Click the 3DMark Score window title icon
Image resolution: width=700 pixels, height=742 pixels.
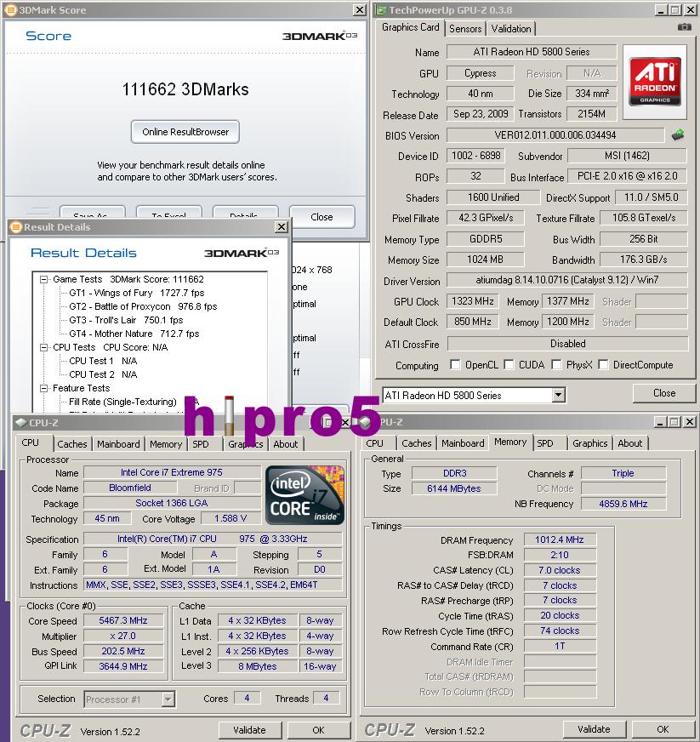tap(11, 9)
